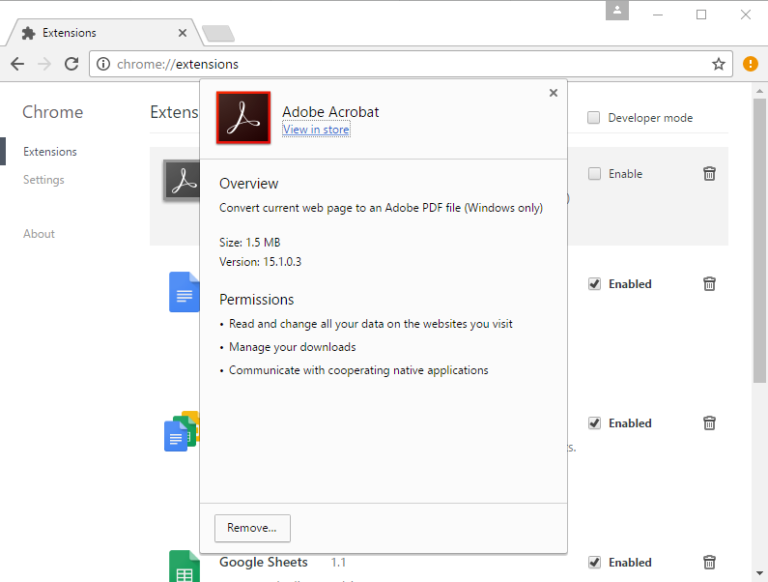768x582 pixels.
Task: Click the back navigation arrow
Action: tap(18, 64)
